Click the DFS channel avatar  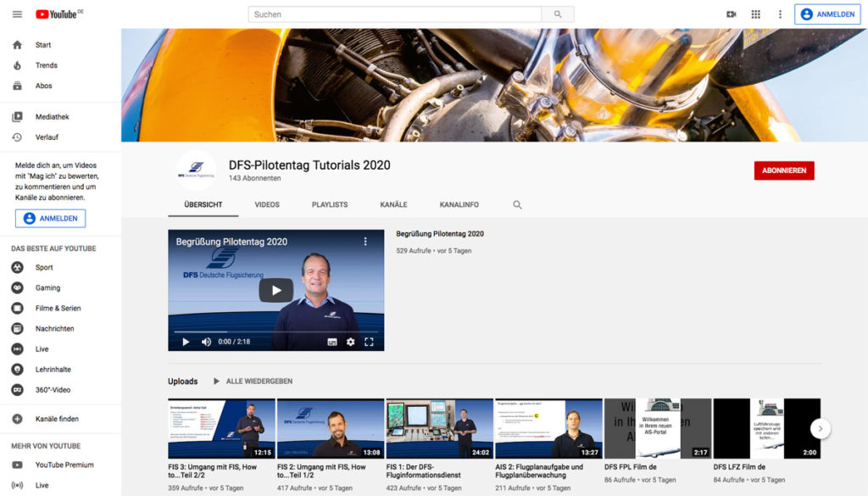coord(196,170)
